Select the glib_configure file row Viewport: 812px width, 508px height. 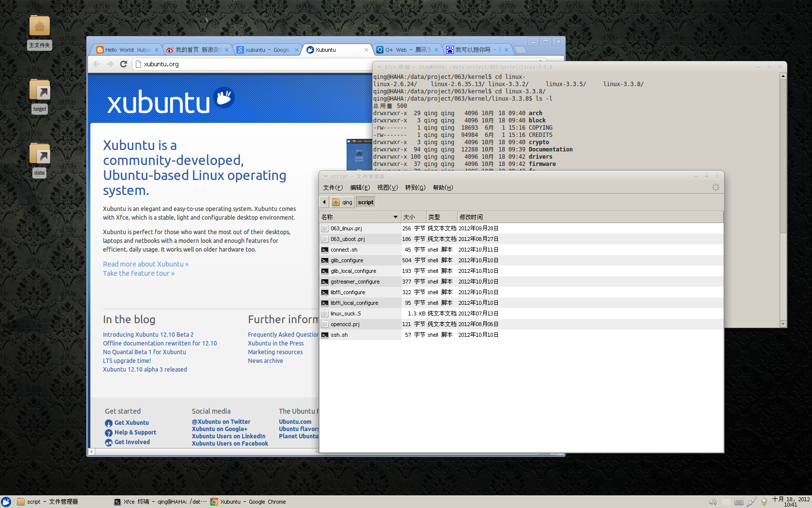click(x=521, y=260)
